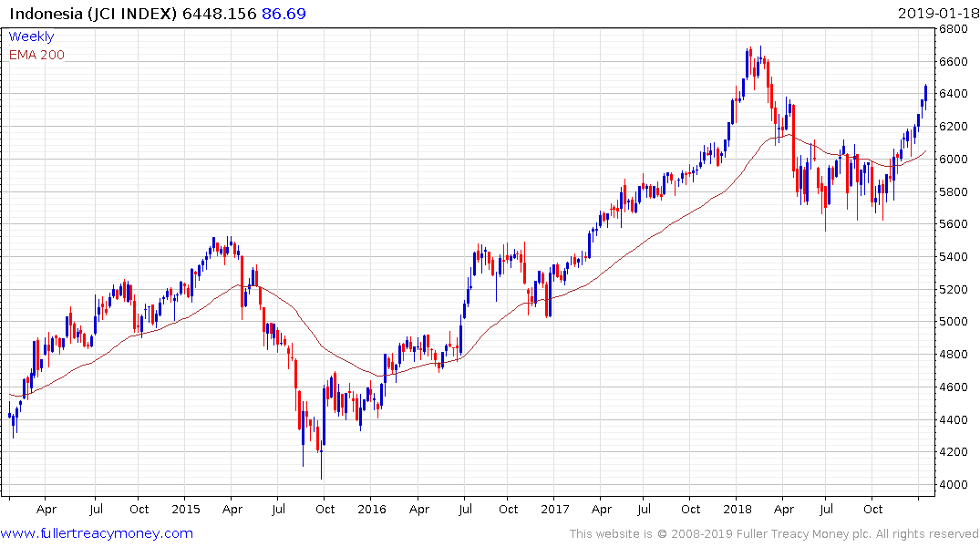Click the date 2019-01-18
This screenshot has width=980, height=547.
[x=937, y=14]
